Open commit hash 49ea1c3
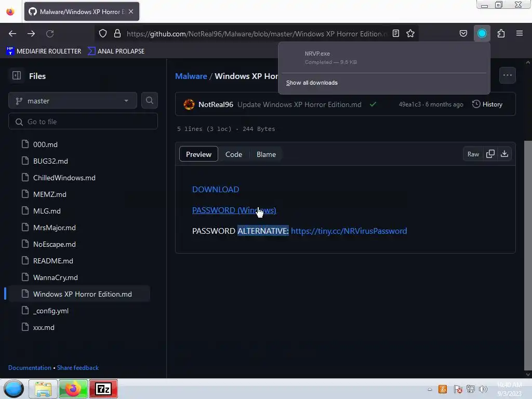This screenshot has height=399, width=532. click(x=409, y=104)
